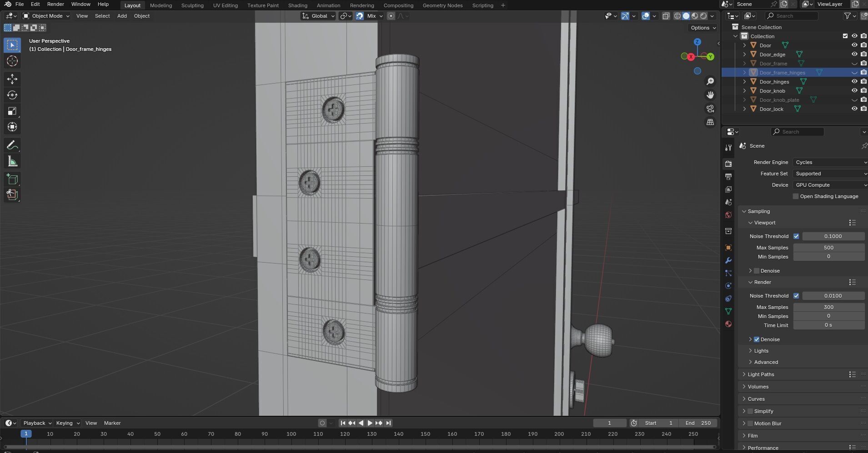Switch to the Modeling workspace tab
The width and height of the screenshot is (868, 453).
pyautogui.click(x=161, y=5)
